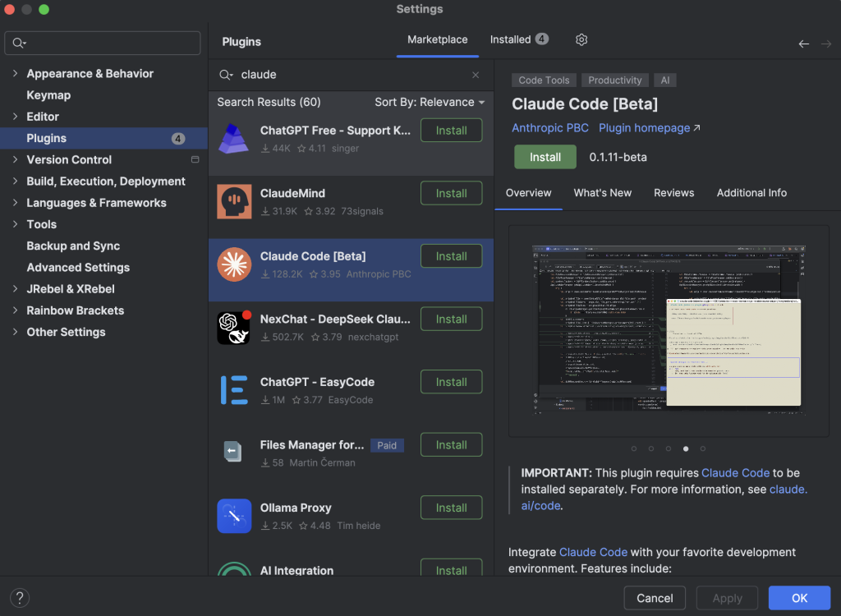Viewport: 841px width, 616px height.
Task: Install Claude Code from the details pane
Action: [x=545, y=157]
